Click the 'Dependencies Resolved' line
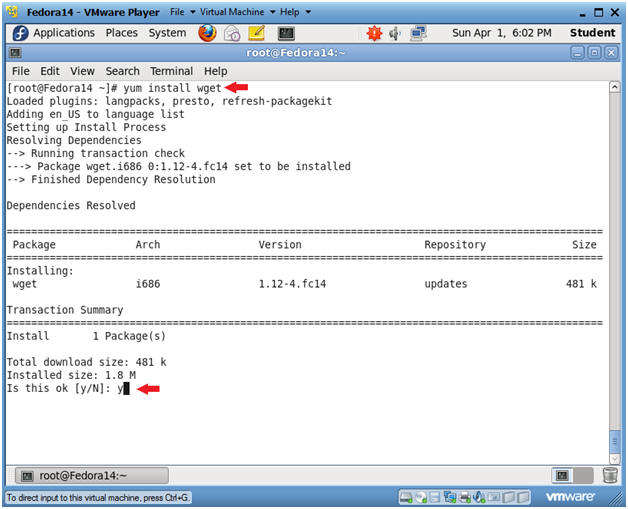Image resolution: width=628 pixels, height=509 pixels. pos(71,205)
